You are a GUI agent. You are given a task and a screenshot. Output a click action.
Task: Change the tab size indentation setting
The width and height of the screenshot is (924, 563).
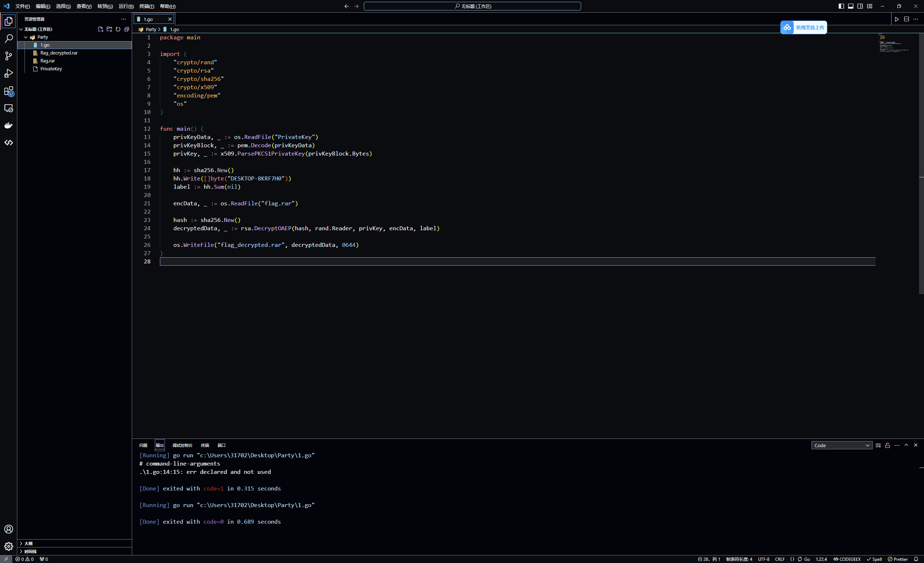coord(739,559)
